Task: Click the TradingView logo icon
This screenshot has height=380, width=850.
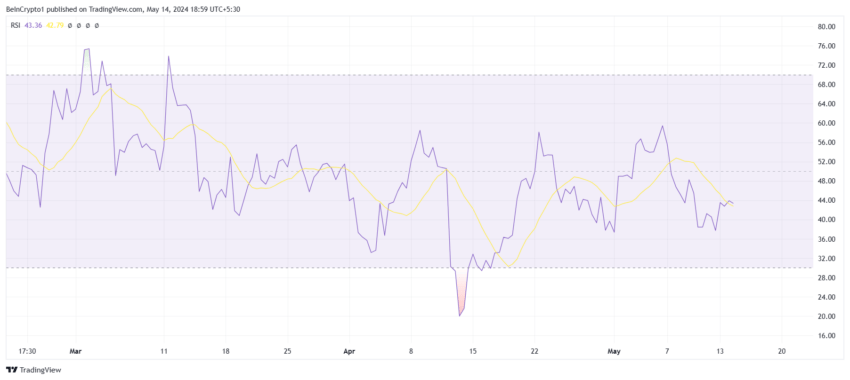Action: coord(11,370)
